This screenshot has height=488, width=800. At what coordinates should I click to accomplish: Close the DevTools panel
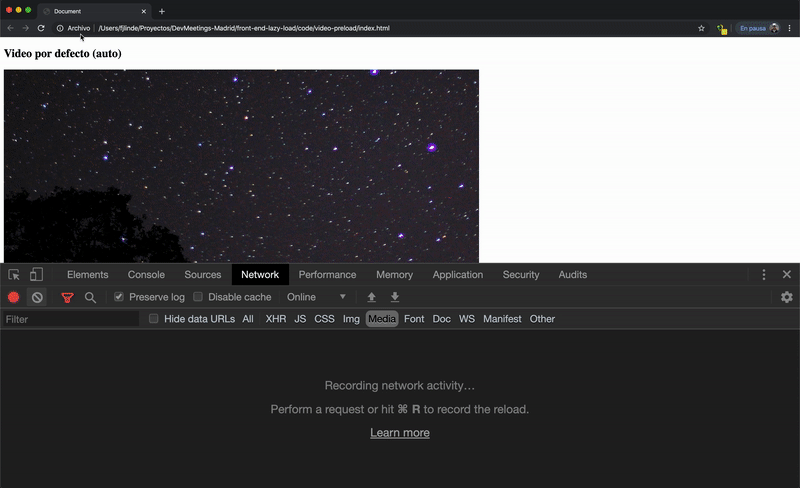787,275
